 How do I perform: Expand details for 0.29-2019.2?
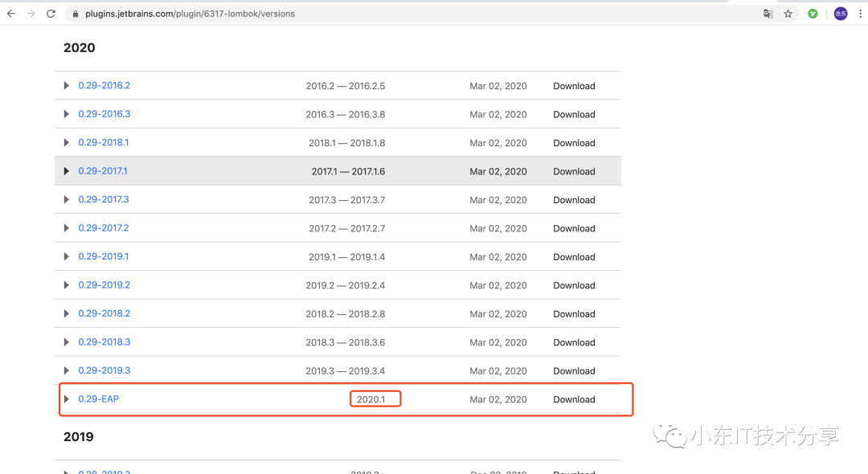pyautogui.click(x=67, y=285)
